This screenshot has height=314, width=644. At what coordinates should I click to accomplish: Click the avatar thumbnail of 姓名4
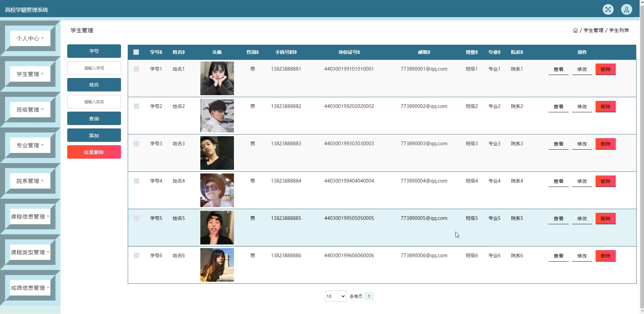pyautogui.click(x=217, y=190)
